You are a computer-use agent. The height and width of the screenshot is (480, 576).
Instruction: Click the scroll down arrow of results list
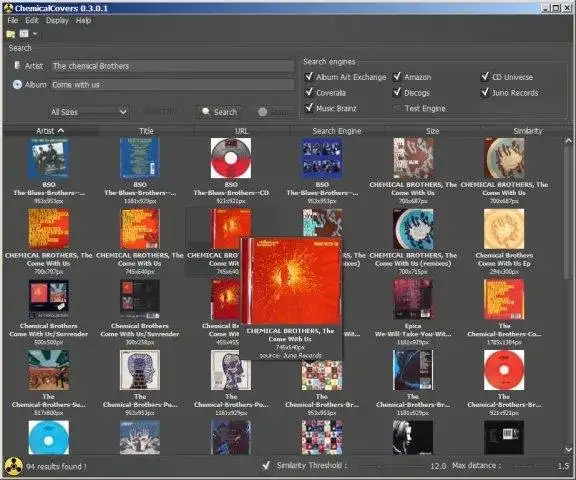coord(568,450)
